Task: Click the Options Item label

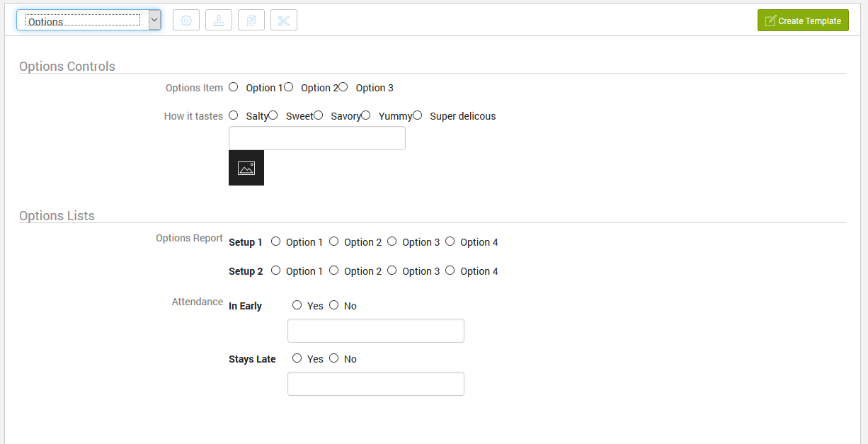Action: (x=194, y=88)
